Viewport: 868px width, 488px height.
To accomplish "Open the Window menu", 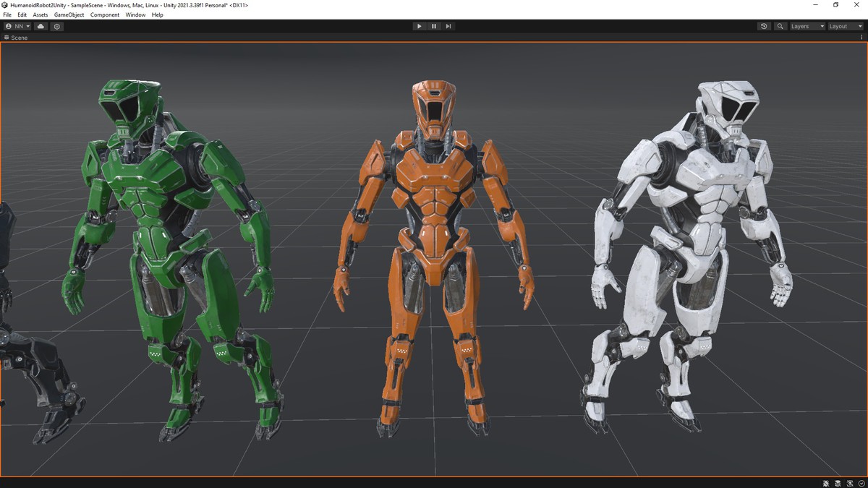I will tap(135, 14).
